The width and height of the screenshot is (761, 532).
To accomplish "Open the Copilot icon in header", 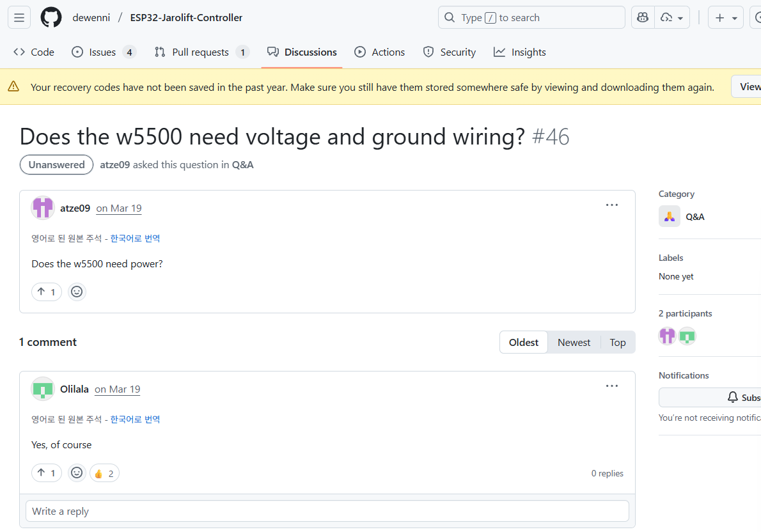I will (643, 18).
